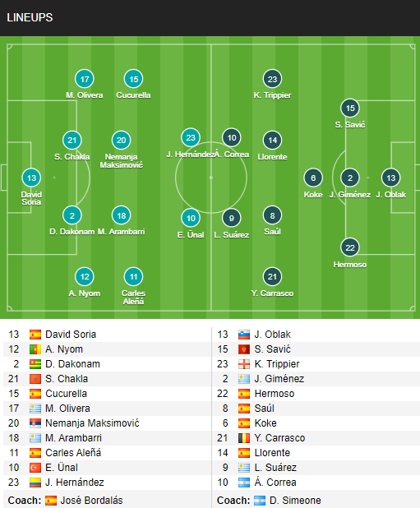Image resolution: width=420 pixels, height=508 pixels.
Task: Select L. Suárez's number 9 player circle
Action: pos(232,218)
